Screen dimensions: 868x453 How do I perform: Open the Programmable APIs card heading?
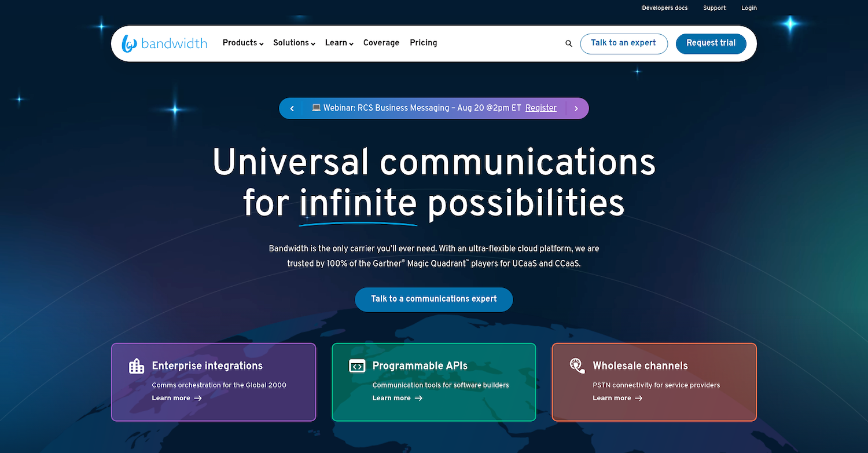[x=420, y=366]
